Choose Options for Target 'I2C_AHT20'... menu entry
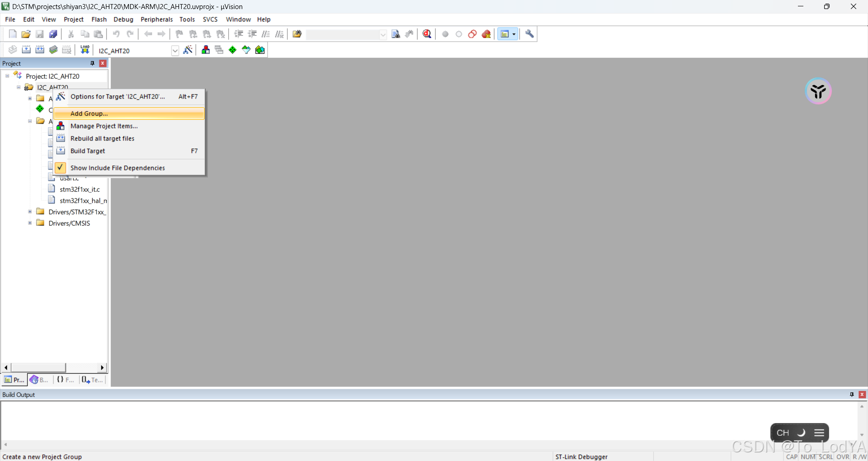The height and width of the screenshot is (461, 868). click(129, 96)
